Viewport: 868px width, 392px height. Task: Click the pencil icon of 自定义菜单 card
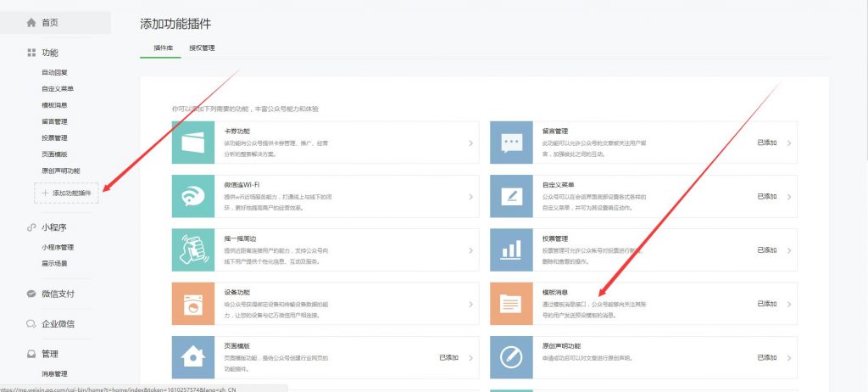(511, 196)
